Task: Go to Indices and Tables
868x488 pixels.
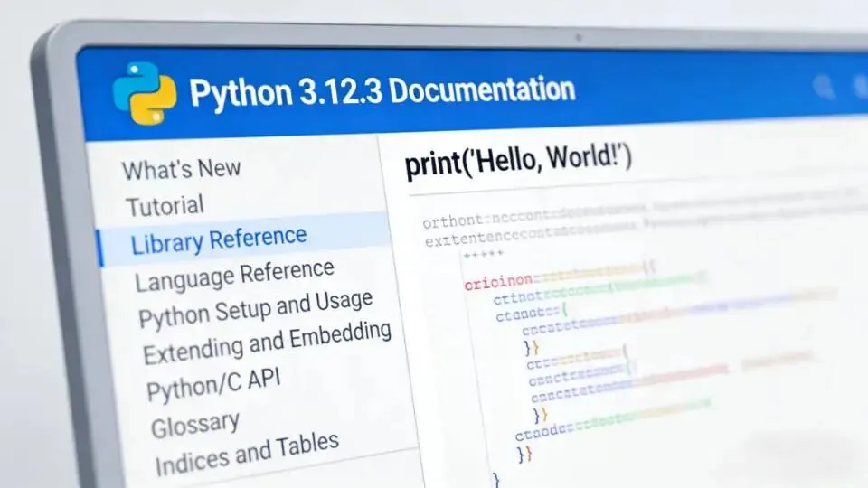Action: [x=247, y=454]
